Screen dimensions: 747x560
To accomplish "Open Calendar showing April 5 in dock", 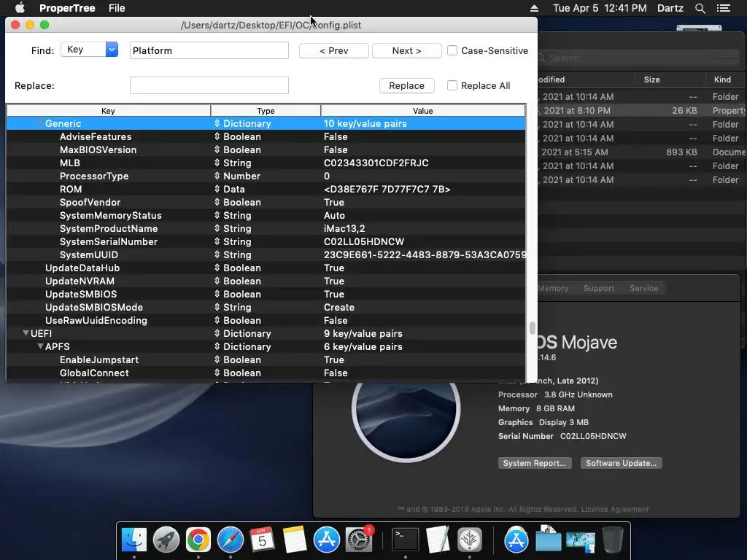I will coord(262,540).
